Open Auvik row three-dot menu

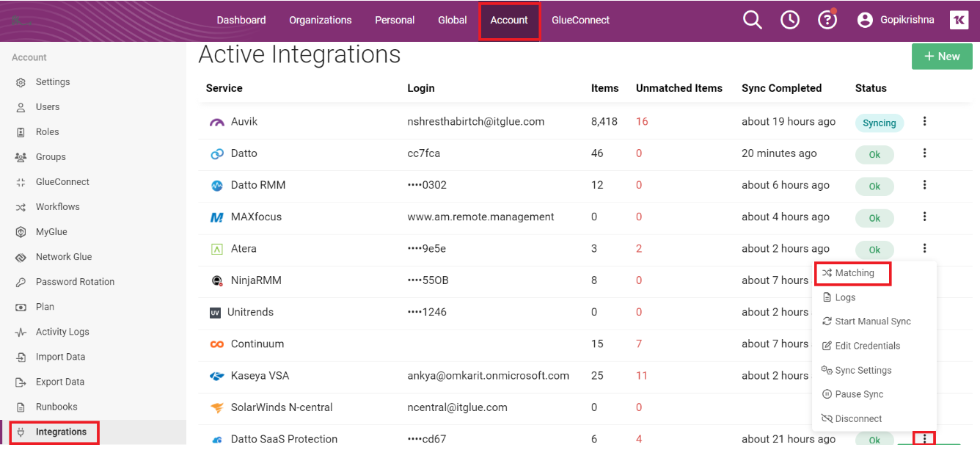coord(925,121)
